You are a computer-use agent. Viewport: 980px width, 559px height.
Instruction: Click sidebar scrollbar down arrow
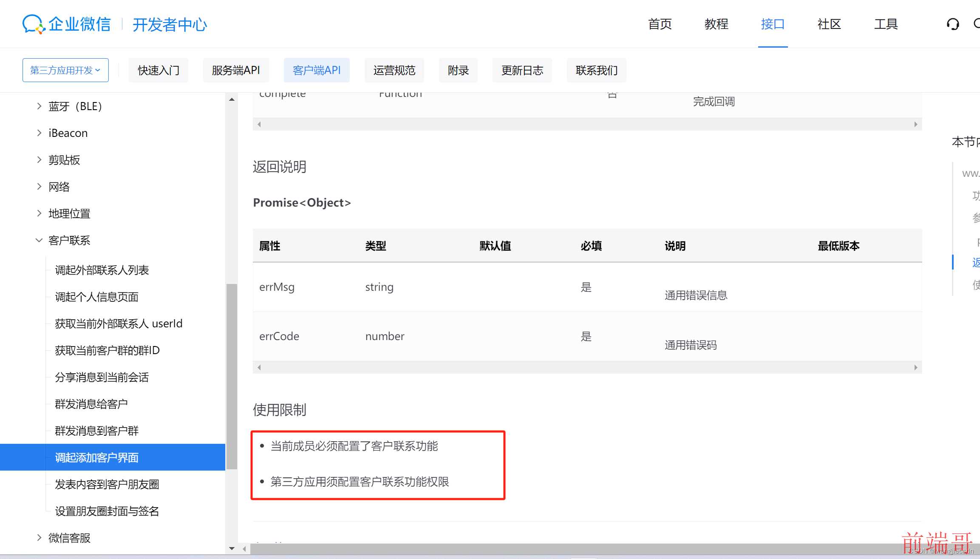(x=232, y=548)
